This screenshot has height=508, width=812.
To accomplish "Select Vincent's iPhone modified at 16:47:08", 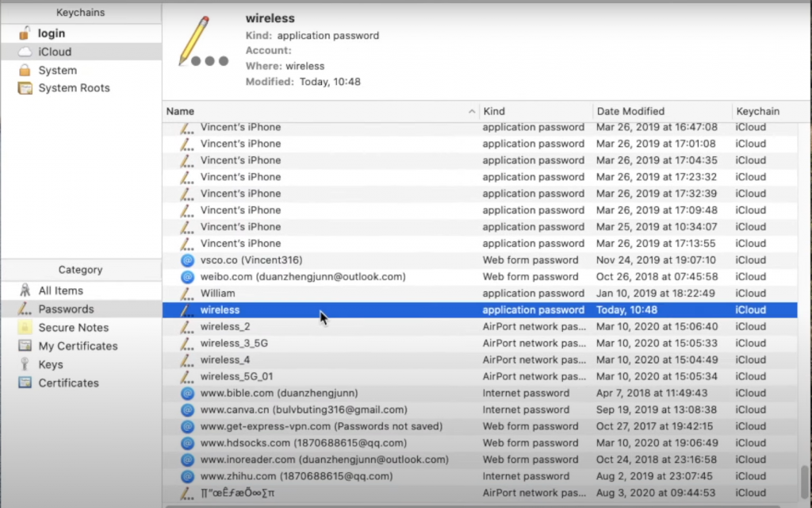I will pos(480,128).
